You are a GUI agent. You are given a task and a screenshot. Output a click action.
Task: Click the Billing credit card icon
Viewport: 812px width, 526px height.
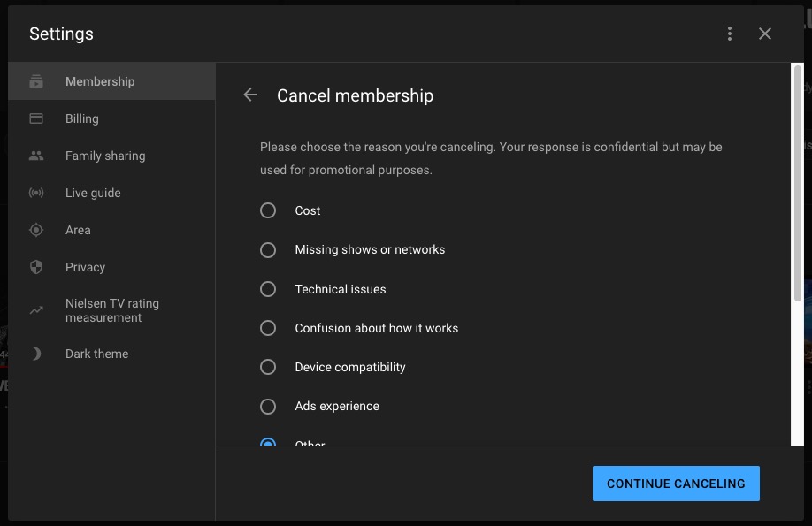tap(36, 118)
